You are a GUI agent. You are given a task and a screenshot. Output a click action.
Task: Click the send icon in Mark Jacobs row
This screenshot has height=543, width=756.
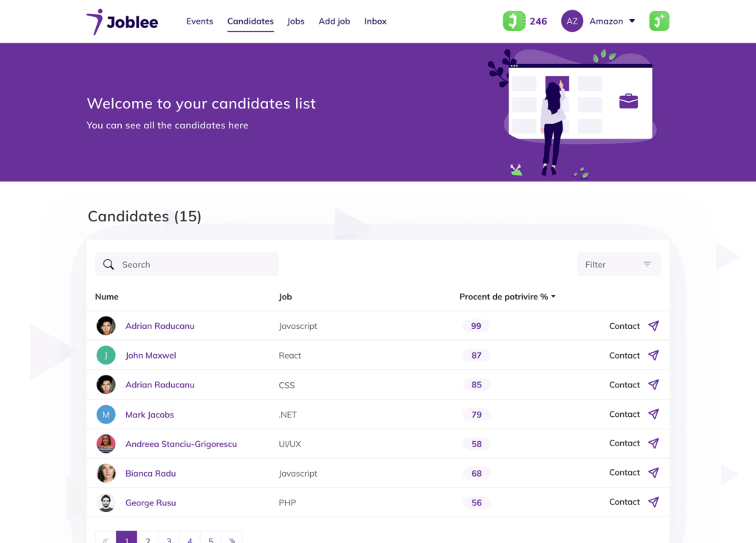point(653,415)
